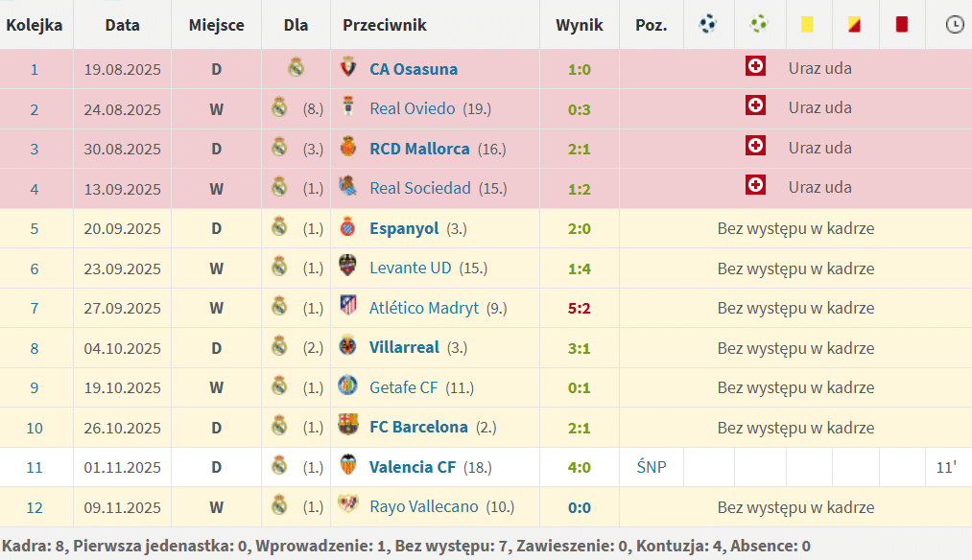Click the Espanyol opponent link
972x560 pixels.
404,228
